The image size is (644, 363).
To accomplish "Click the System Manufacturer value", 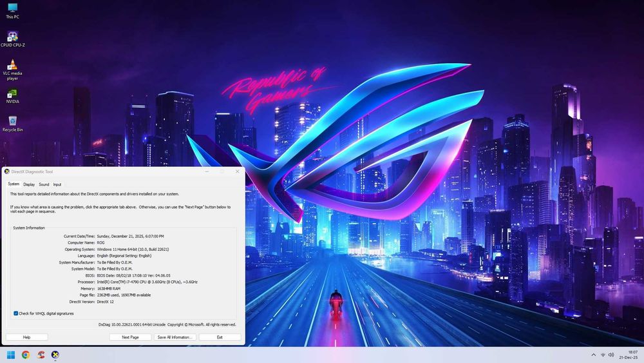I will tap(115, 262).
